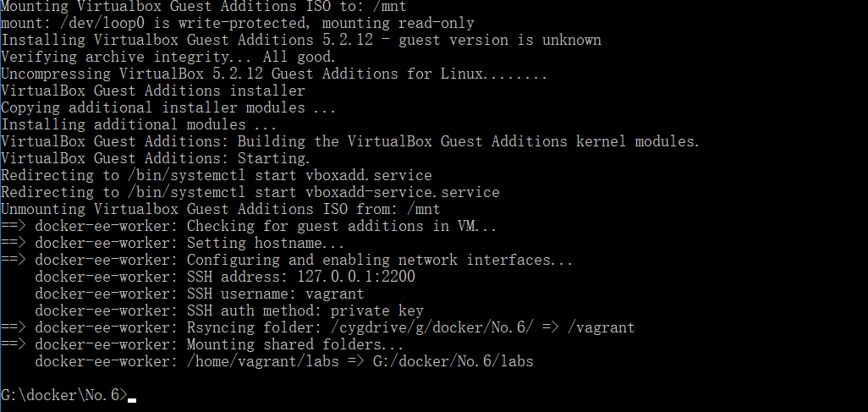The height and width of the screenshot is (412, 868).
Task: Click the "start vboxadd-service.service" redirect line
Action: pos(250,192)
